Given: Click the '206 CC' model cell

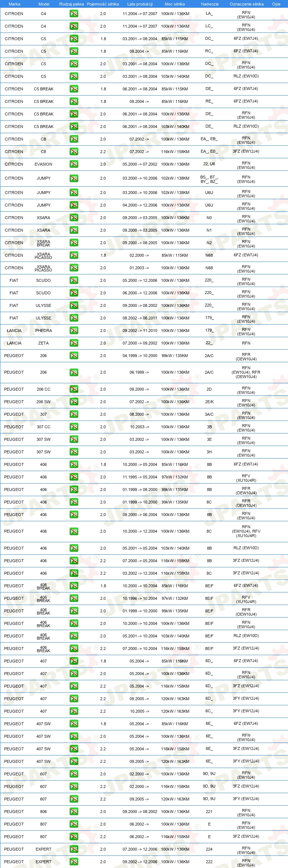Looking at the screenshot, I should 43,389.
